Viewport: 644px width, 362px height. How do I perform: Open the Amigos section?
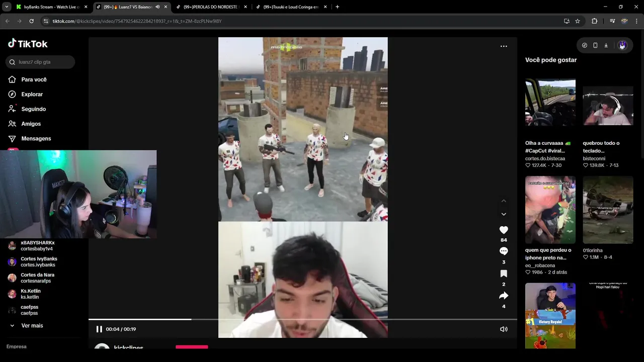pyautogui.click(x=25, y=124)
